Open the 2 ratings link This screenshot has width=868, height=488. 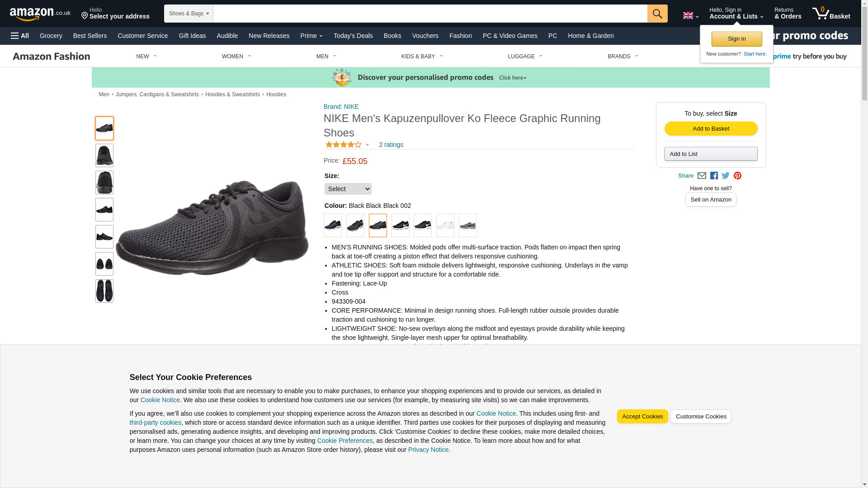tap(391, 145)
